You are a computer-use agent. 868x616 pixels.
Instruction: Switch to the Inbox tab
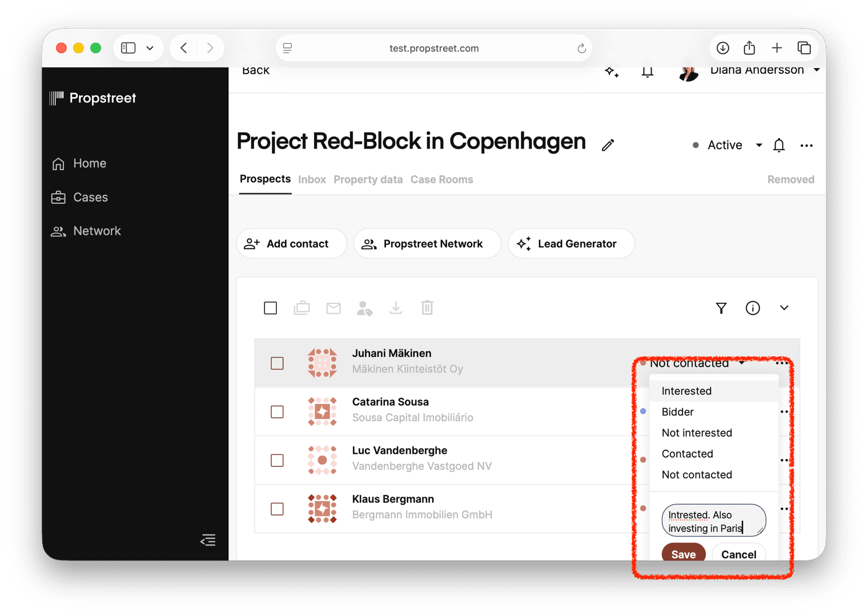point(312,179)
